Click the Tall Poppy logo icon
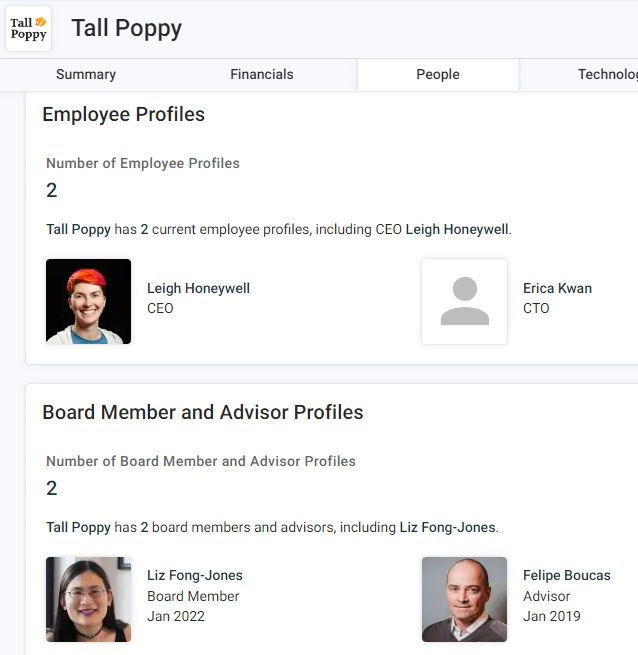Viewport: 638px width, 655px height. [x=28, y=28]
